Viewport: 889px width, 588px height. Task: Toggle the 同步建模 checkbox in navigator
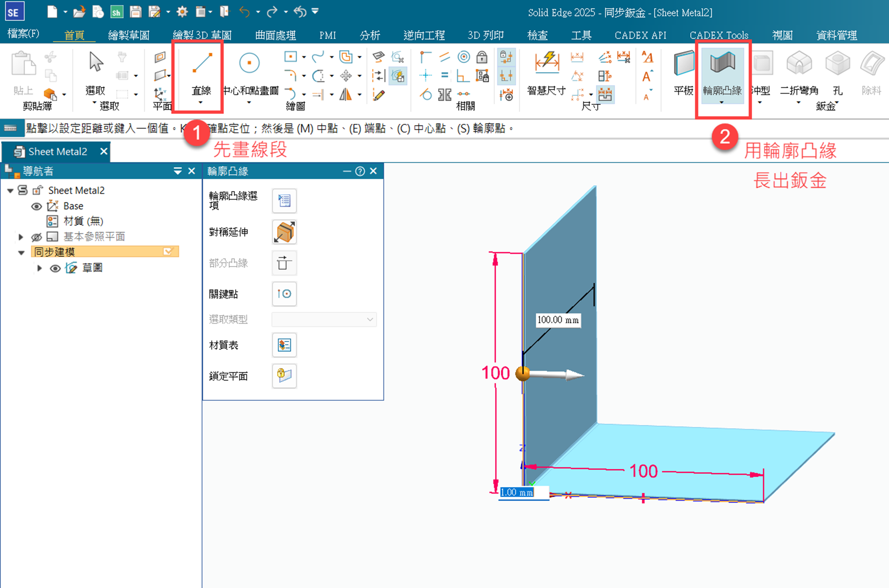(x=168, y=251)
